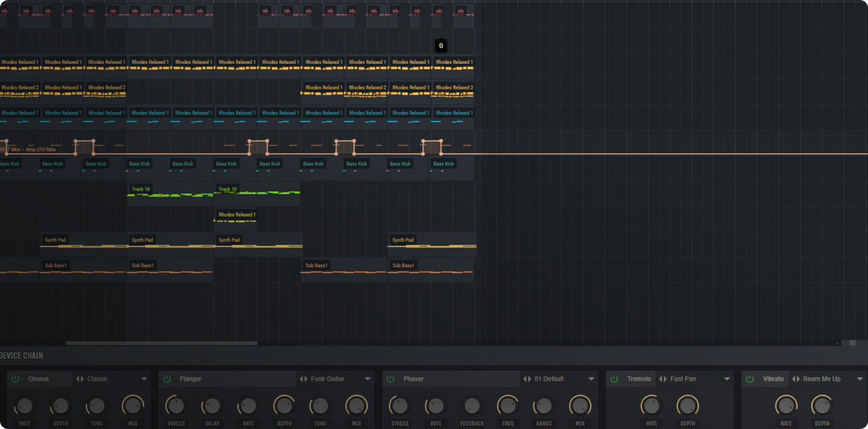Bypass the Phaser using its power icon
The image size is (868, 429).
[391, 379]
